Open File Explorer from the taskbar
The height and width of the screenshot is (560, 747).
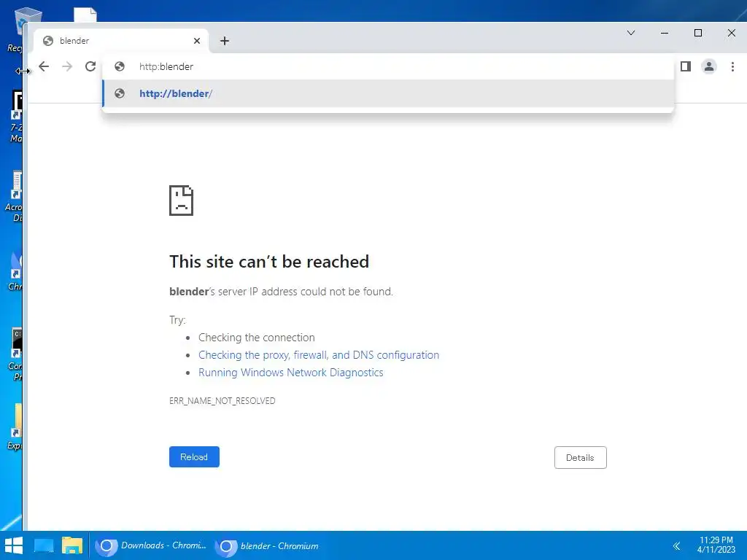72,545
